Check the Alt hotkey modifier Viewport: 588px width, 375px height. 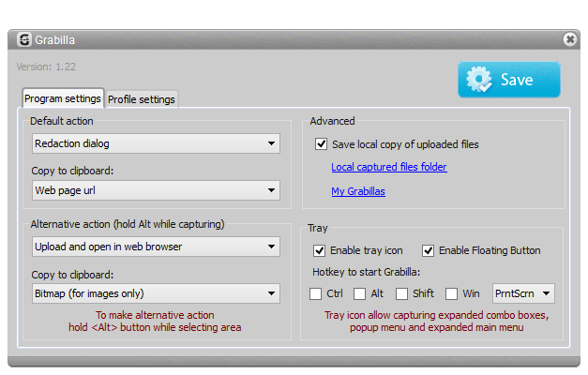coord(359,293)
